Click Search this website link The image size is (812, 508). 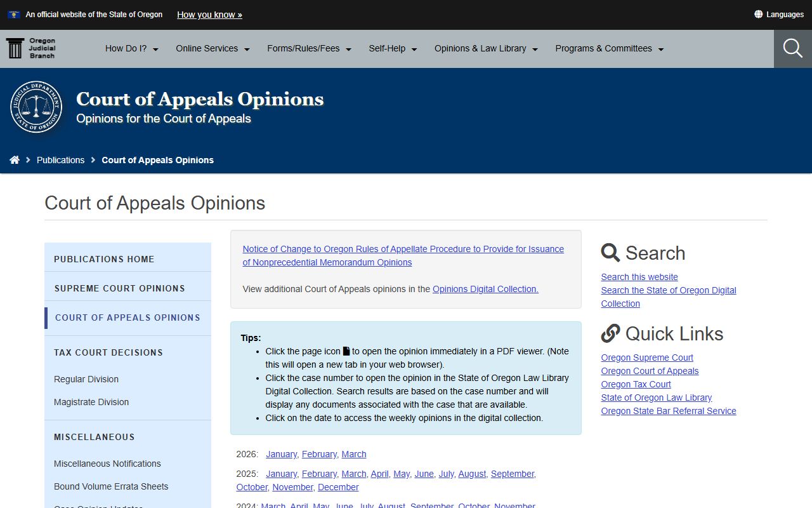coord(639,277)
